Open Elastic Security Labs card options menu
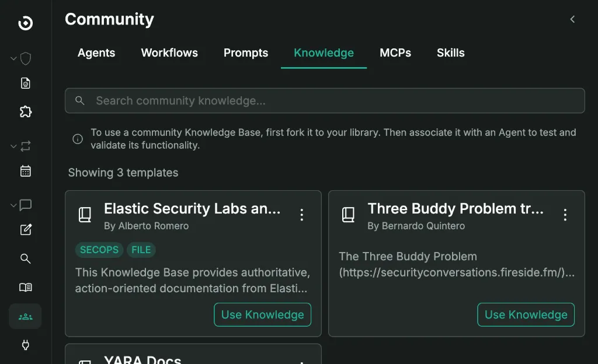Viewport: 598px width, 364px height. point(302,215)
